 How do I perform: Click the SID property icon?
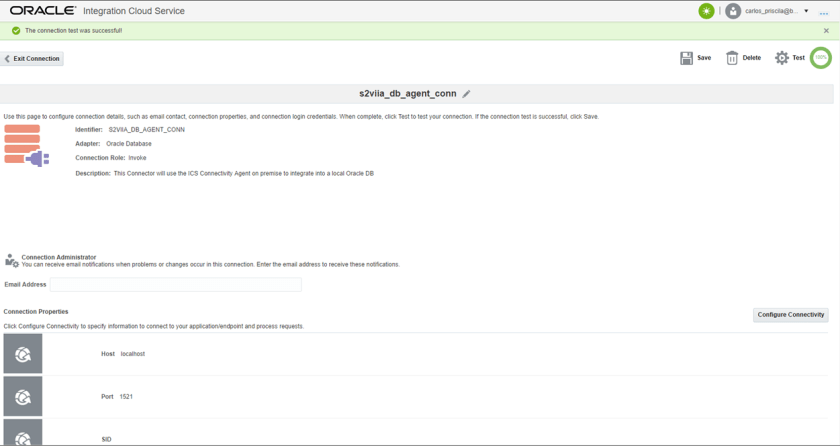point(23,435)
